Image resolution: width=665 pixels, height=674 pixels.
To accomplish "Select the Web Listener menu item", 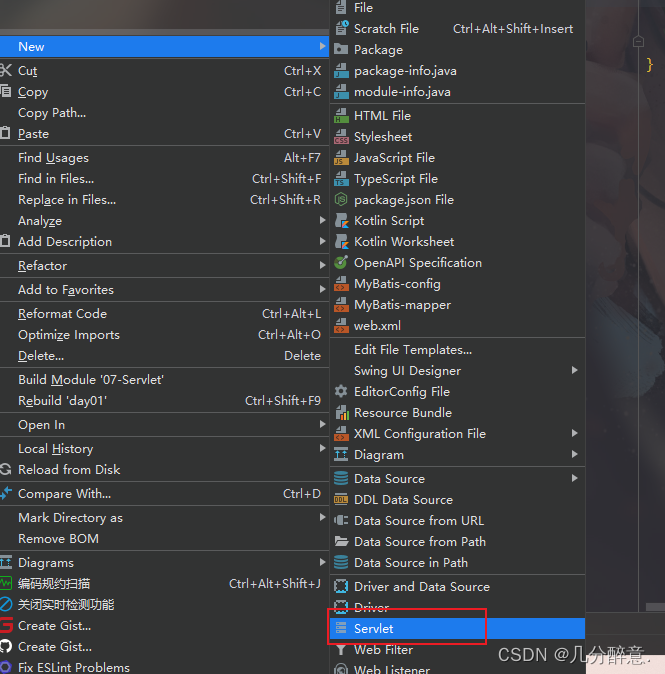I will [457, 669].
